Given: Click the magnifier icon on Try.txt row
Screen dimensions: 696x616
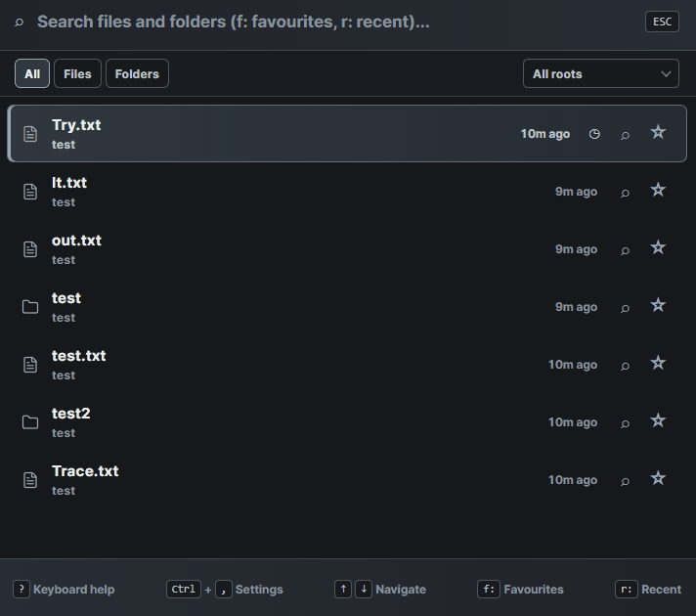Looking at the screenshot, I should 625,135.
